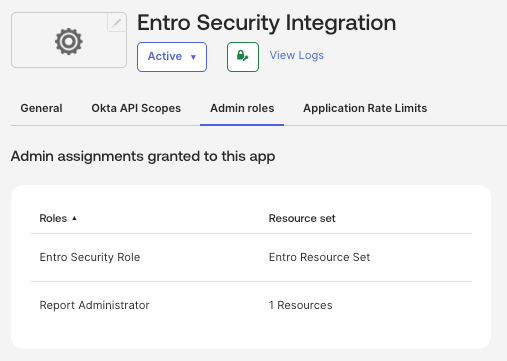
Task: Select the Admin roles tab
Action: pyautogui.click(x=242, y=108)
